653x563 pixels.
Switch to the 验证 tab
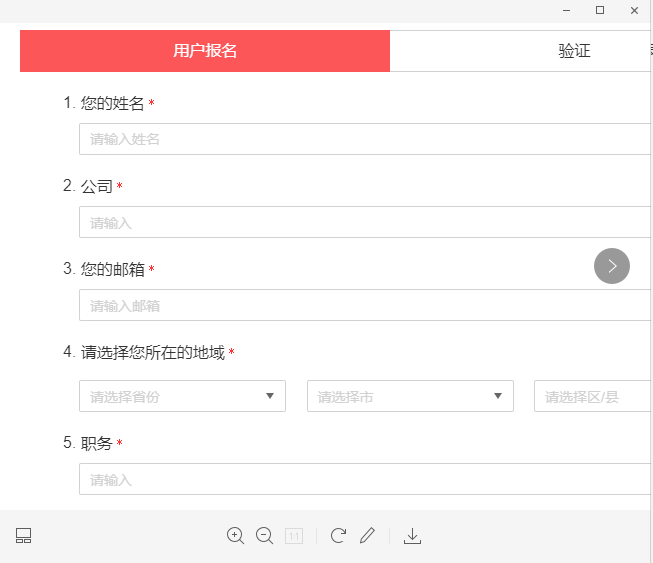pos(574,51)
